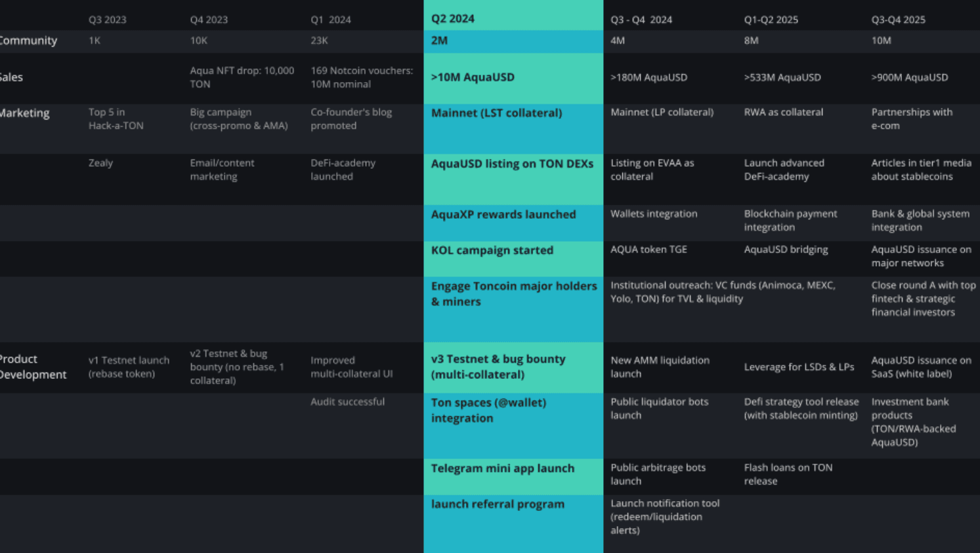Click the 'Q3-Q4 2025' column header
The height and width of the screenshot is (553, 980).
899,20
